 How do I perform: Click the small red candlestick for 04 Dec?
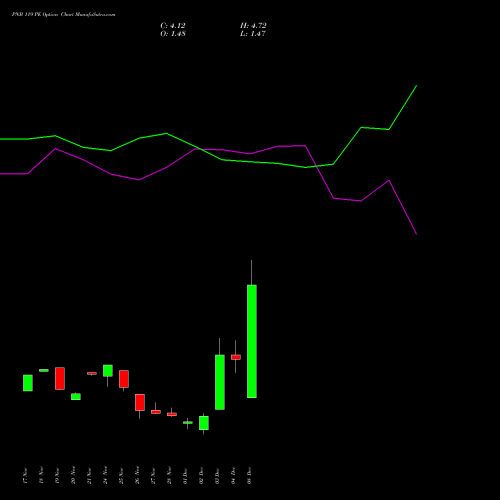click(x=236, y=357)
